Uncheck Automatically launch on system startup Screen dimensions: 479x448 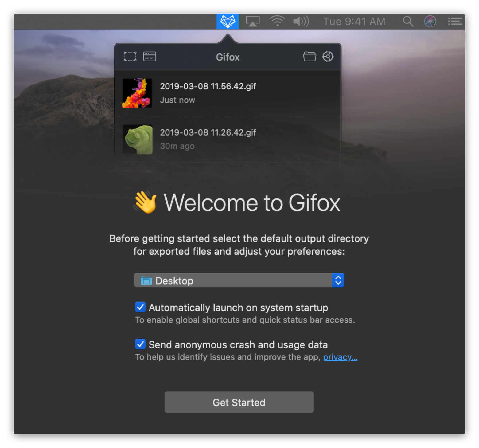(140, 307)
